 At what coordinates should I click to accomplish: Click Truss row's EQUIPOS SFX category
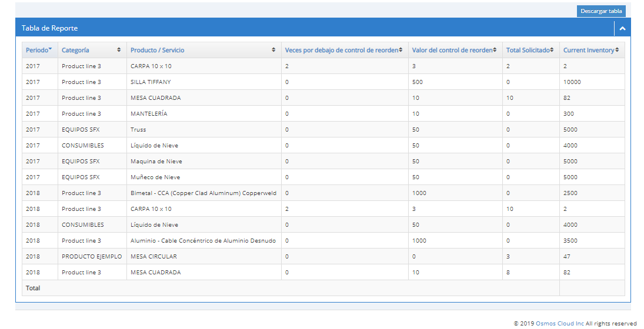coord(92,130)
